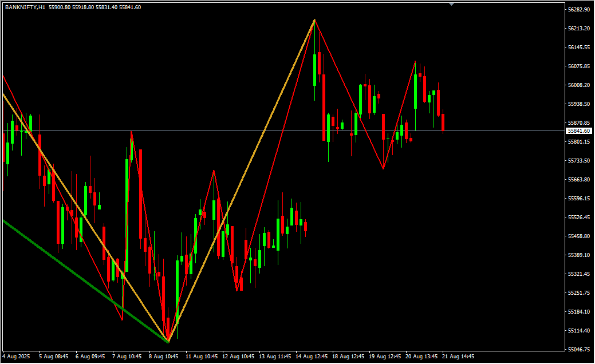The image size is (595, 364).
Task: Click the 11 Aug 10:45 time label
Action: coord(202,357)
